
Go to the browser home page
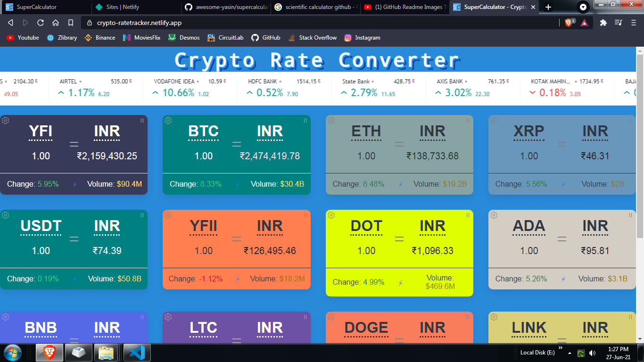pos(56,23)
